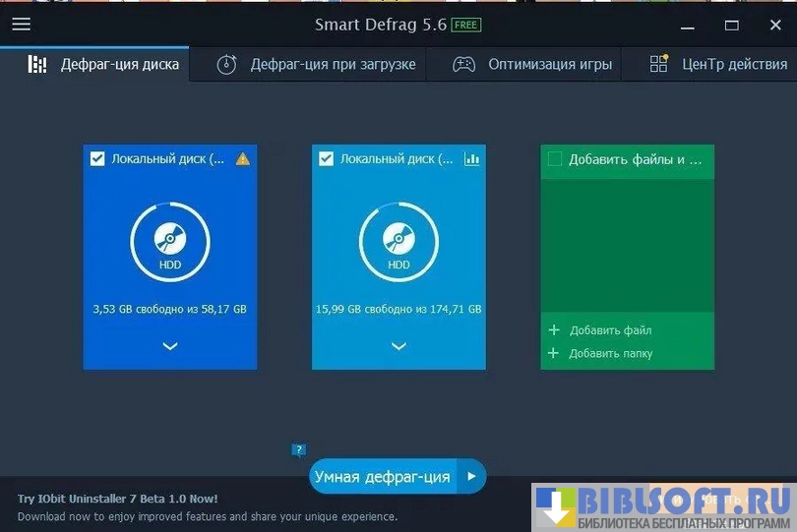The height and width of the screenshot is (532, 797).
Task: Open the hamburger main menu
Action: point(21,25)
